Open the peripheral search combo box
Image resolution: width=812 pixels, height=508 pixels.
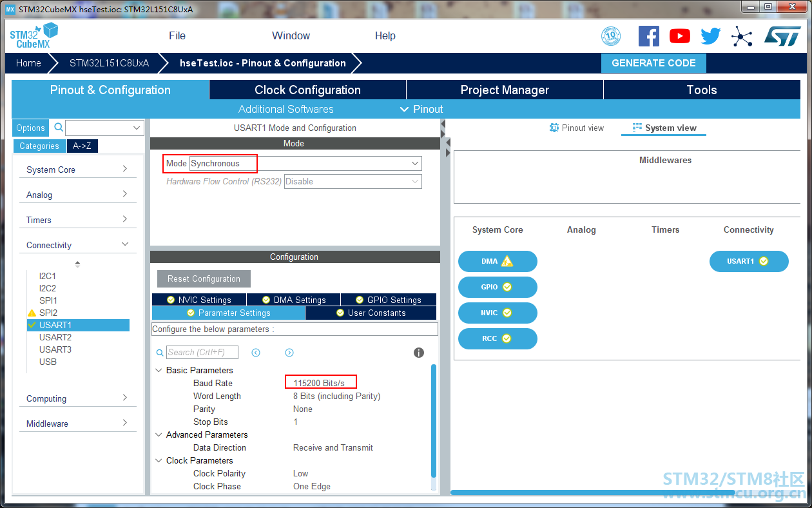[104, 128]
